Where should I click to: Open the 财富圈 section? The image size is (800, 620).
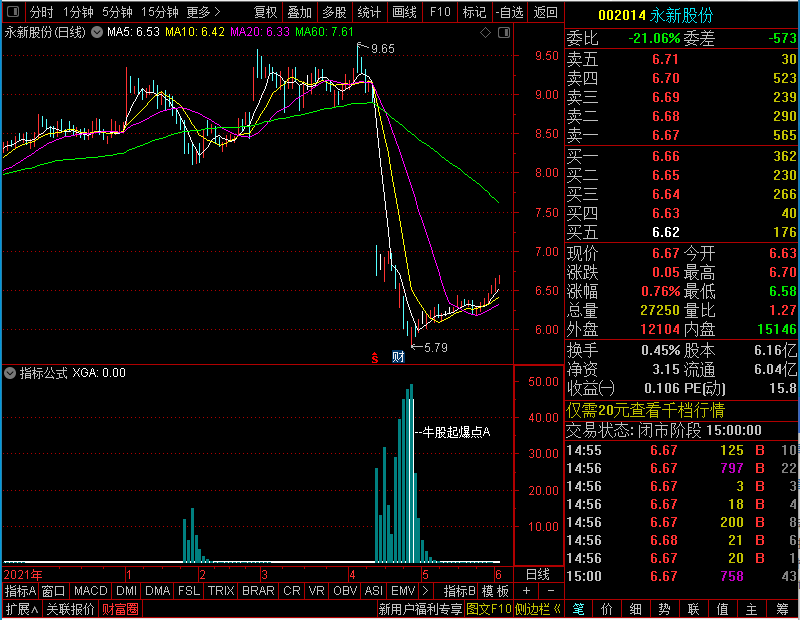pos(120,609)
